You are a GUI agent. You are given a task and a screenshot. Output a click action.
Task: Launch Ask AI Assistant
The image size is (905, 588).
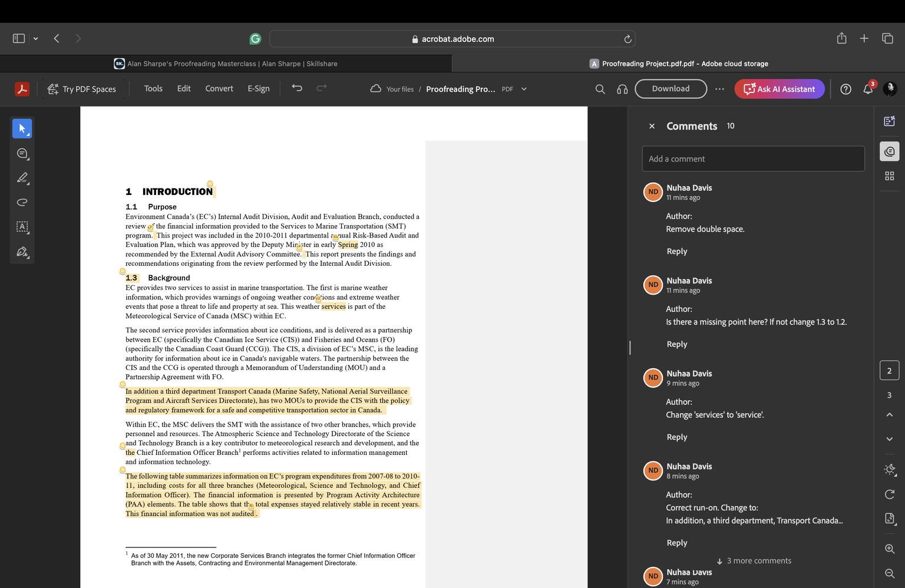pyautogui.click(x=779, y=89)
